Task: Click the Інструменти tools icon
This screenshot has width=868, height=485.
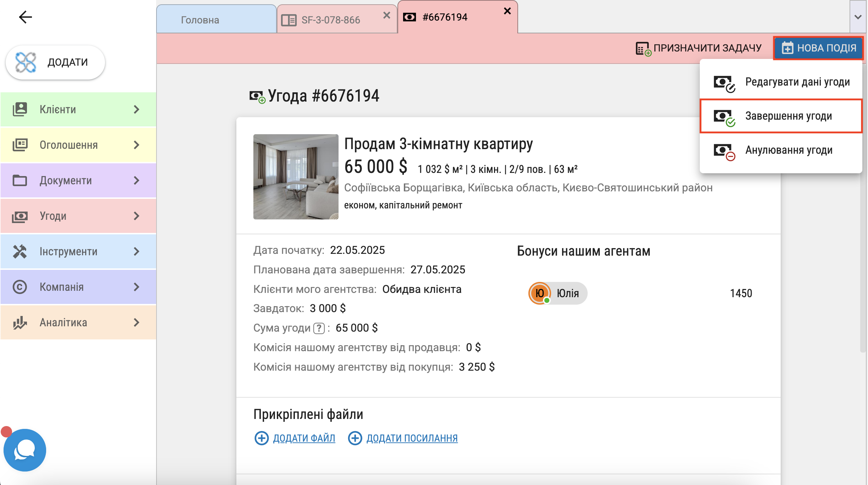Action: pos(20,251)
